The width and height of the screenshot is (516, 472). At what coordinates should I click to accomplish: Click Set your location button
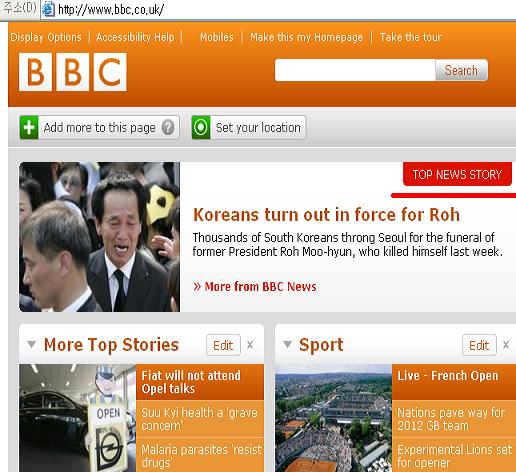click(249, 127)
